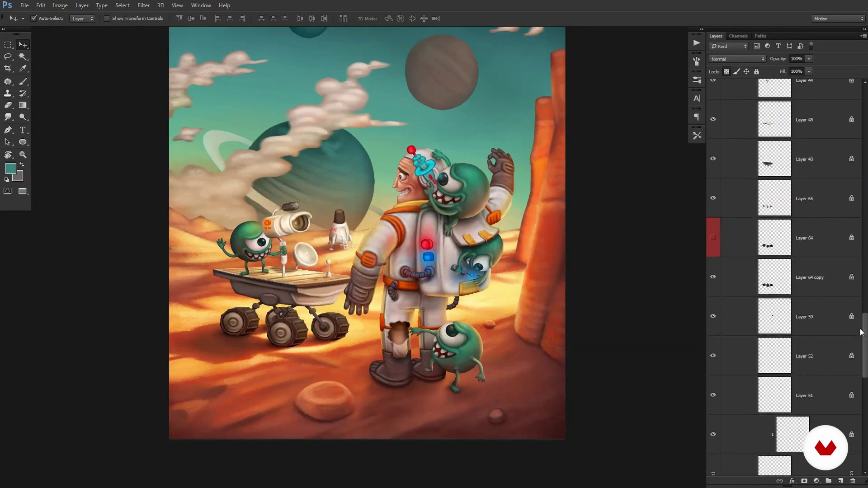Open the Motion workspace dropdown
Viewport: 868px width, 488px height.
[838, 19]
